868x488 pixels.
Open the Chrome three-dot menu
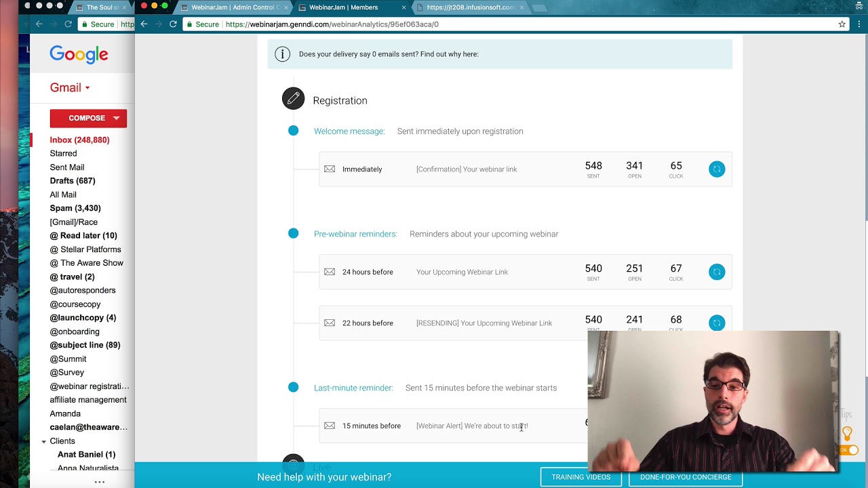click(x=859, y=24)
